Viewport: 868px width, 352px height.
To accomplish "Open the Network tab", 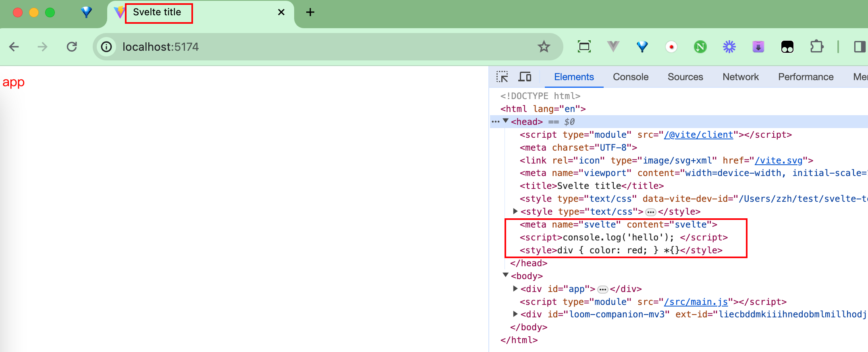I will 740,77.
